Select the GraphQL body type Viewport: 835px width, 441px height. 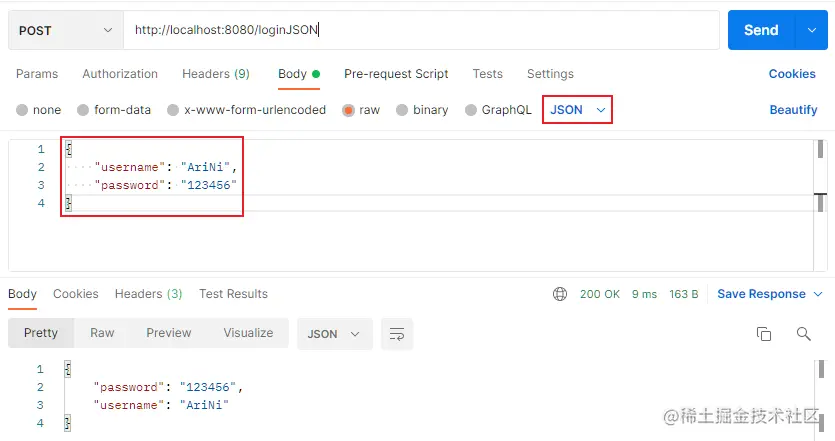coord(498,110)
